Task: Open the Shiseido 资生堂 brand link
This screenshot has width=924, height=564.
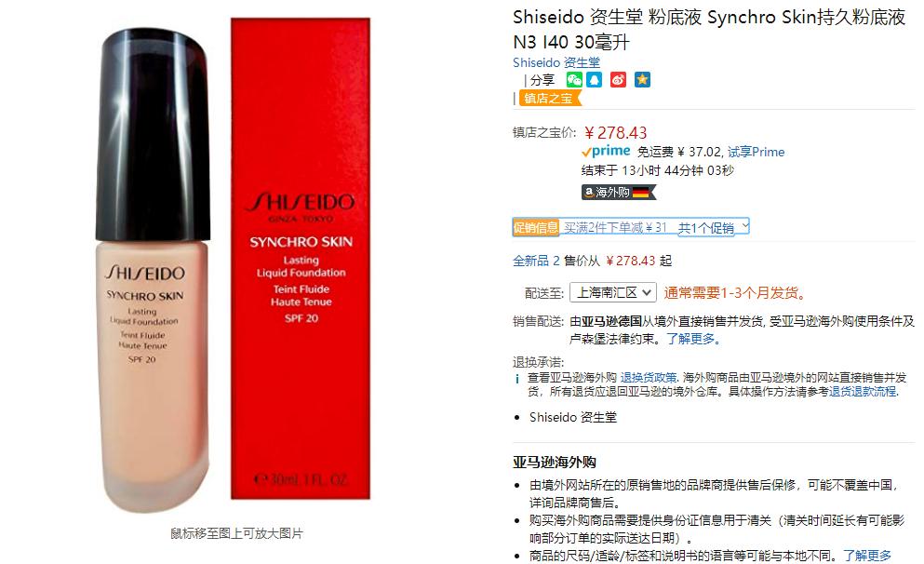Action: click(556, 62)
